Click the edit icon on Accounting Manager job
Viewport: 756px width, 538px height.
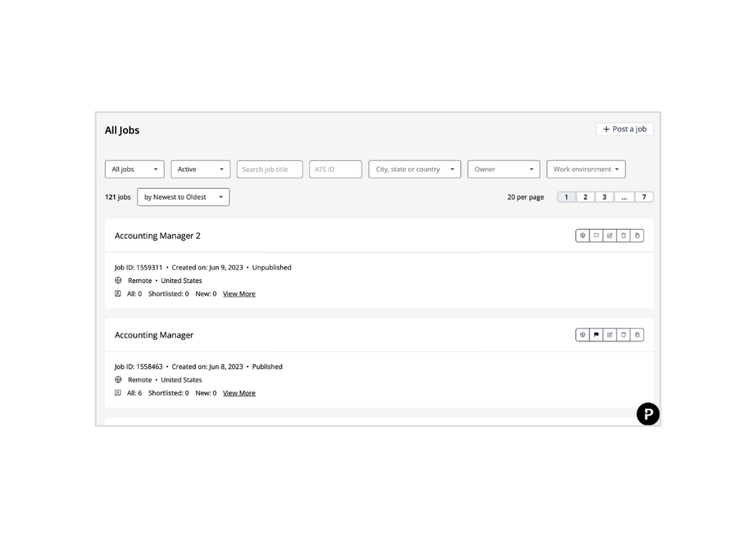[609, 335]
